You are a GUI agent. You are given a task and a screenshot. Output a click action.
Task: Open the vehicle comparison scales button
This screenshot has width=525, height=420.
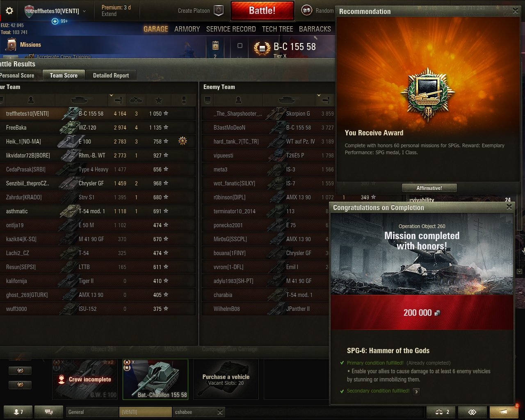pos(442,412)
